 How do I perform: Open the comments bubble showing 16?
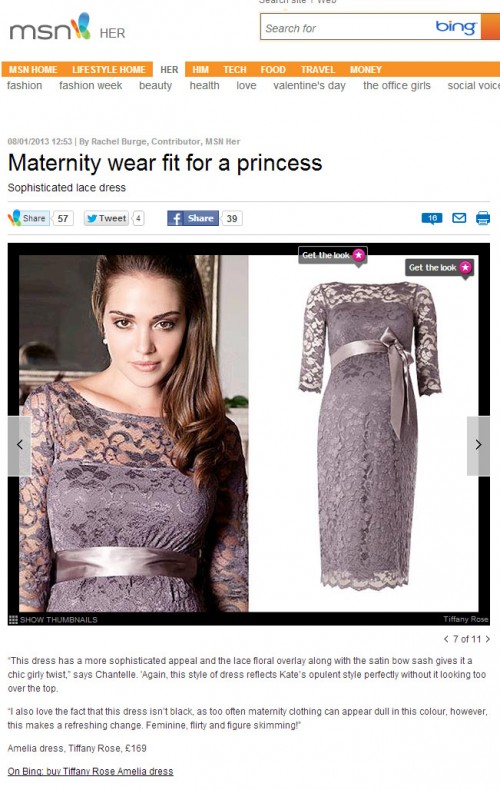[432, 218]
